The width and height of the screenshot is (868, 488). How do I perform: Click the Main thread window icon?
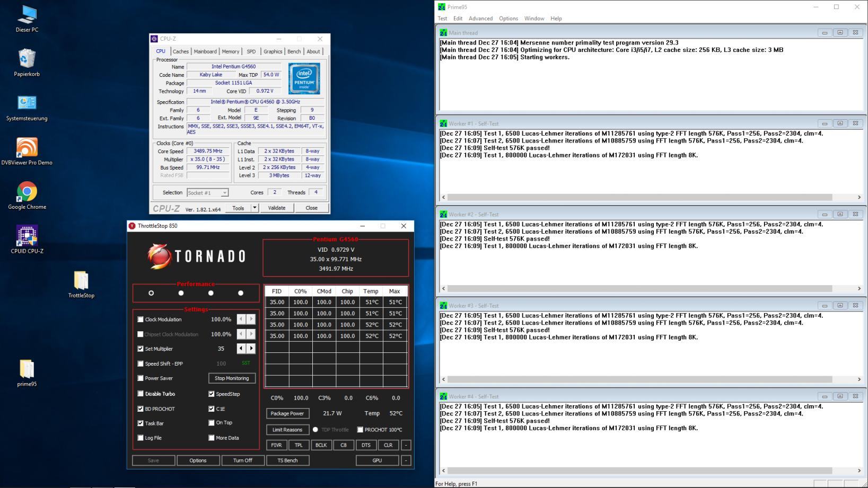[443, 33]
